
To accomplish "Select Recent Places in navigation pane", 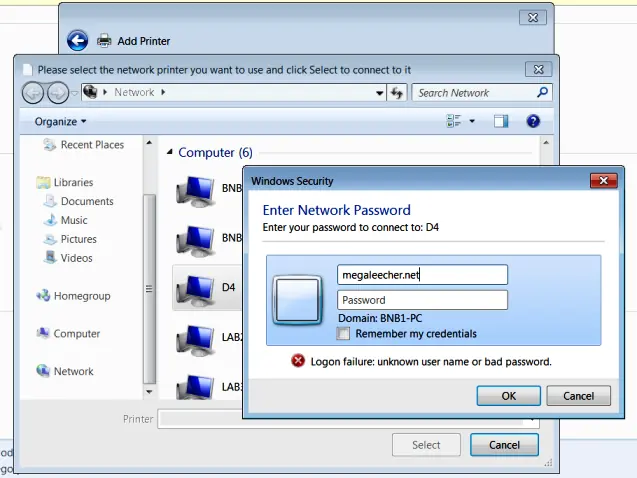I will pyautogui.click(x=92, y=145).
